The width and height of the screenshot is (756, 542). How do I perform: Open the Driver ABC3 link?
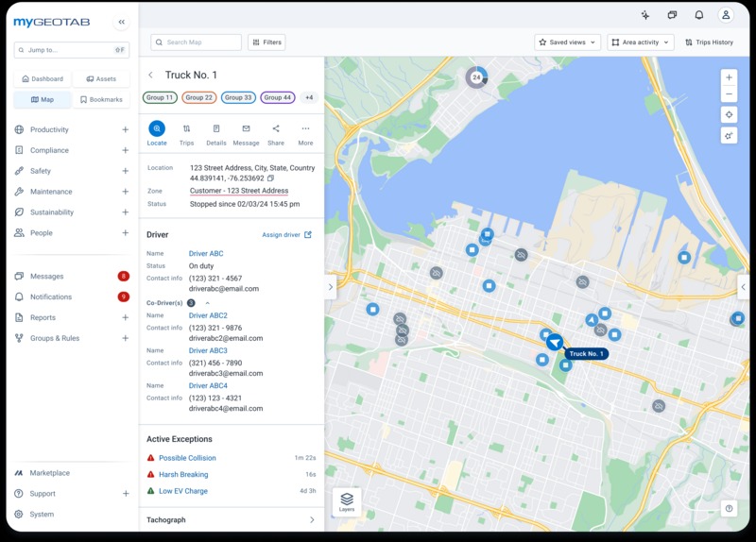[x=208, y=350]
